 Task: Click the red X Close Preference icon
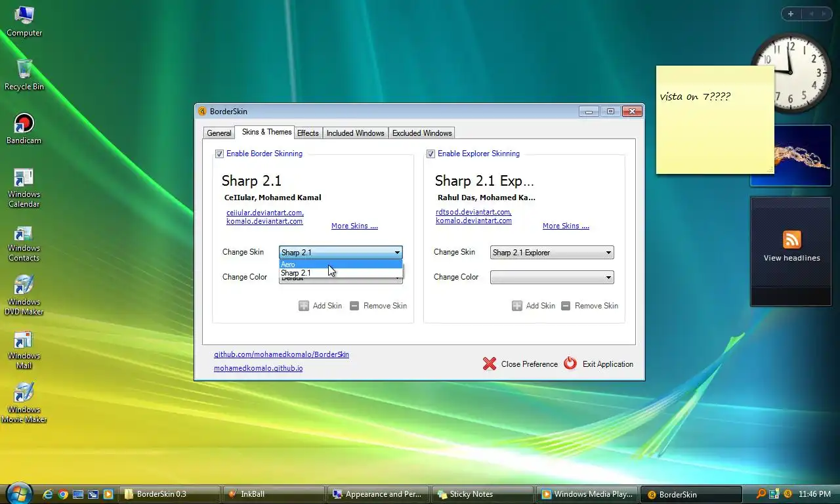490,364
